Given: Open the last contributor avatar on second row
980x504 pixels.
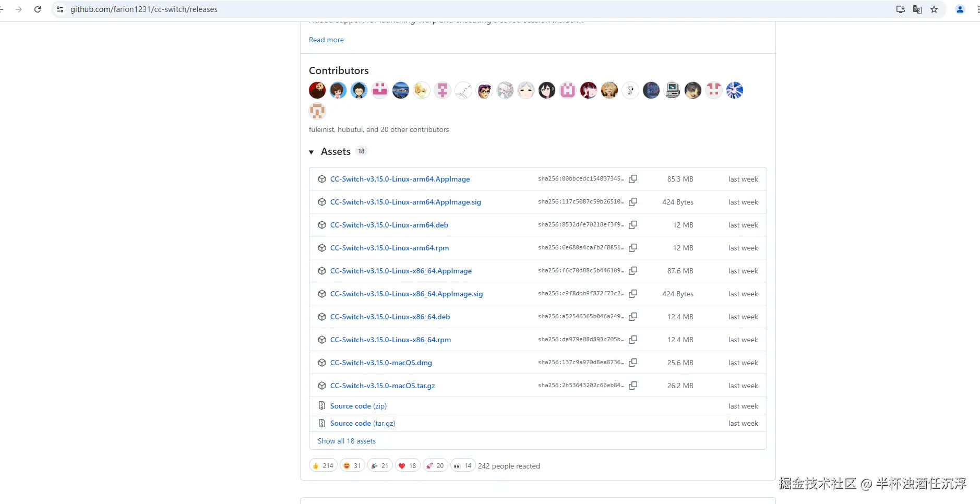Looking at the screenshot, I should click(x=317, y=111).
